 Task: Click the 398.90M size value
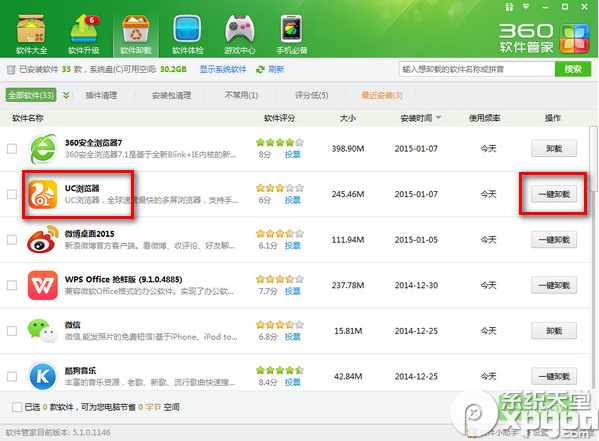point(348,149)
